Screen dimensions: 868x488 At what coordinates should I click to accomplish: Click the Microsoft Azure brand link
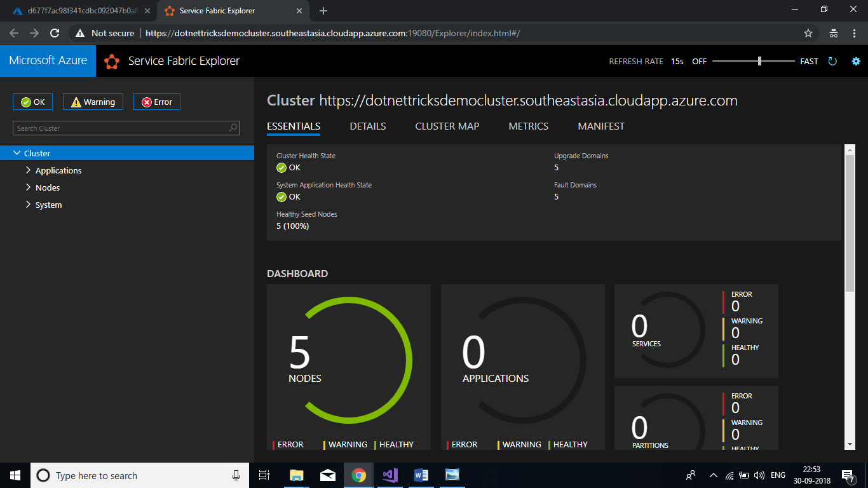pyautogui.click(x=48, y=61)
